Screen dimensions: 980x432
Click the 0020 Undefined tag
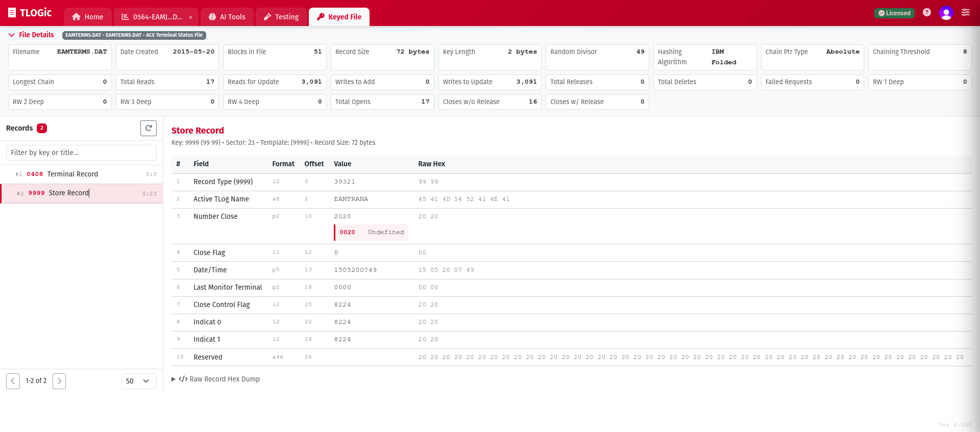pyautogui.click(x=372, y=233)
